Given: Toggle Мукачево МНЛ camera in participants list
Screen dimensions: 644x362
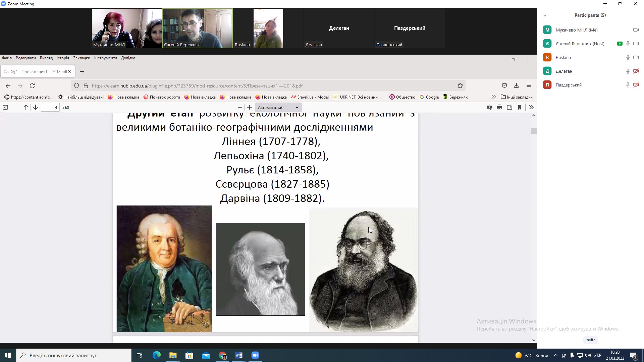Looking at the screenshot, I should tap(636, 30).
